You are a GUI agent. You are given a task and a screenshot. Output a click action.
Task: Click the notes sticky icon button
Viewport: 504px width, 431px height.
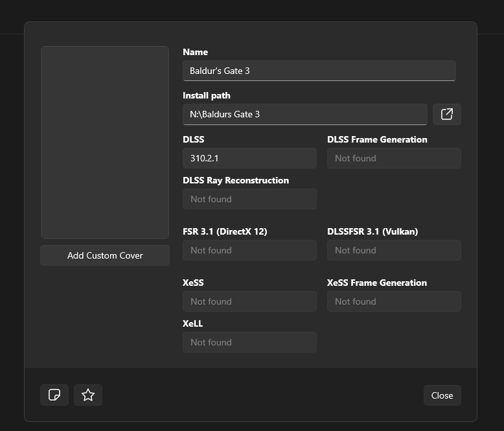(x=54, y=395)
